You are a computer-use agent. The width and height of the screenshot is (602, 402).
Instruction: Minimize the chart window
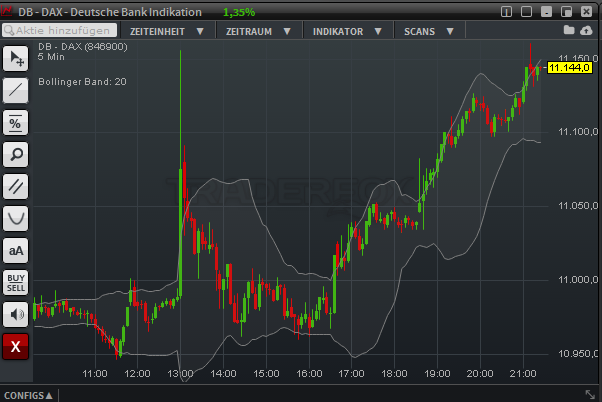(x=546, y=12)
